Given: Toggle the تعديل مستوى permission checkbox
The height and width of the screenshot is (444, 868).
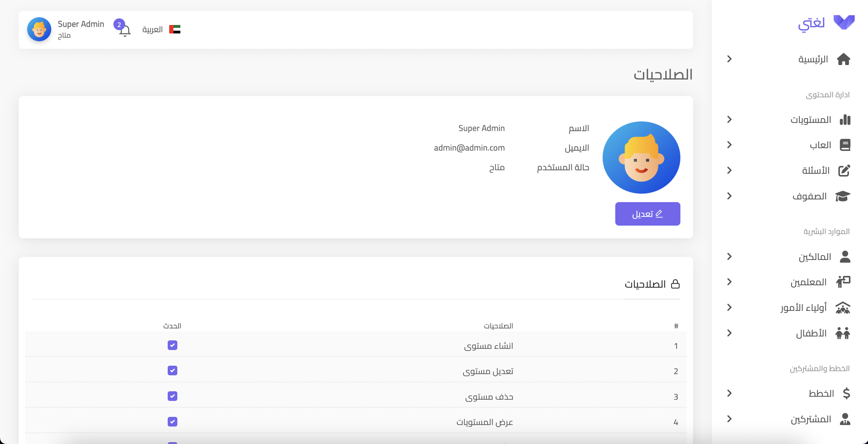Looking at the screenshot, I should [x=172, y=371].
